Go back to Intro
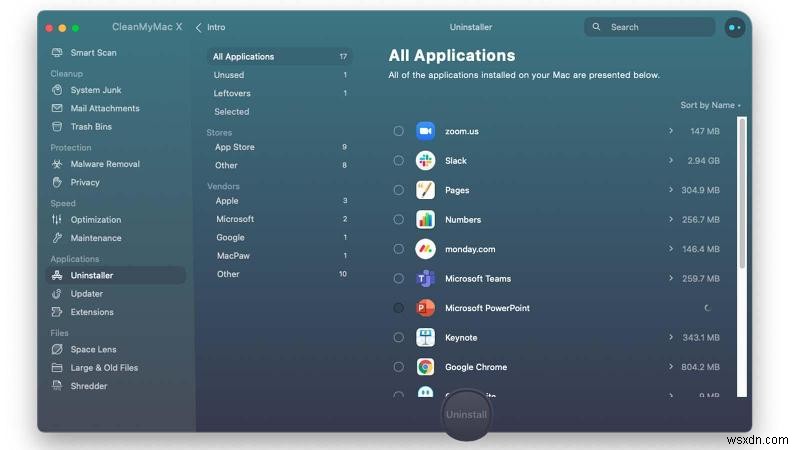800x450 pixels. pos(210,27)
